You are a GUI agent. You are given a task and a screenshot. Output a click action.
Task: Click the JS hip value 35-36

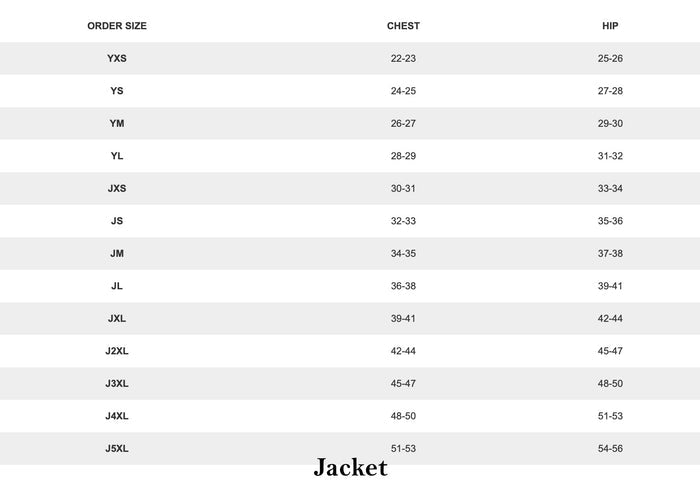(610, 221)
